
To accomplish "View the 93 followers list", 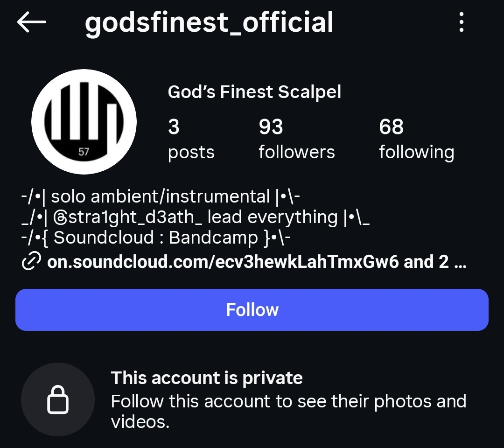I will point(296,139).
